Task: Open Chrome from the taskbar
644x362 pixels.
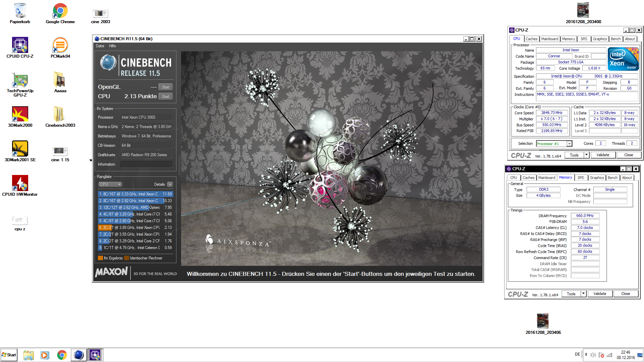Action: pyautogui.click(x=62, y=355)
